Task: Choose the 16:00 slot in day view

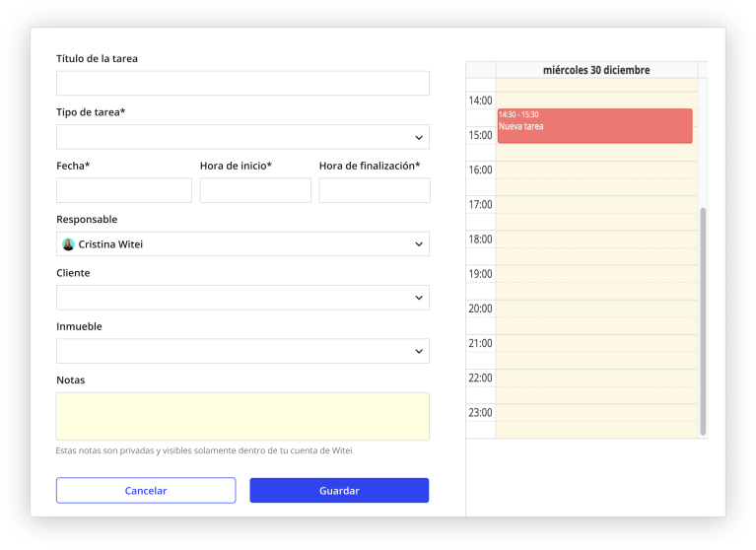Action: [x=595, y=171]
